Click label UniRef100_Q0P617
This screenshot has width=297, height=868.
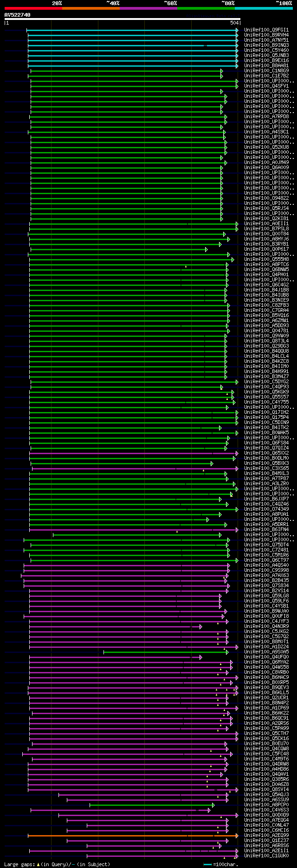(266, 249)
